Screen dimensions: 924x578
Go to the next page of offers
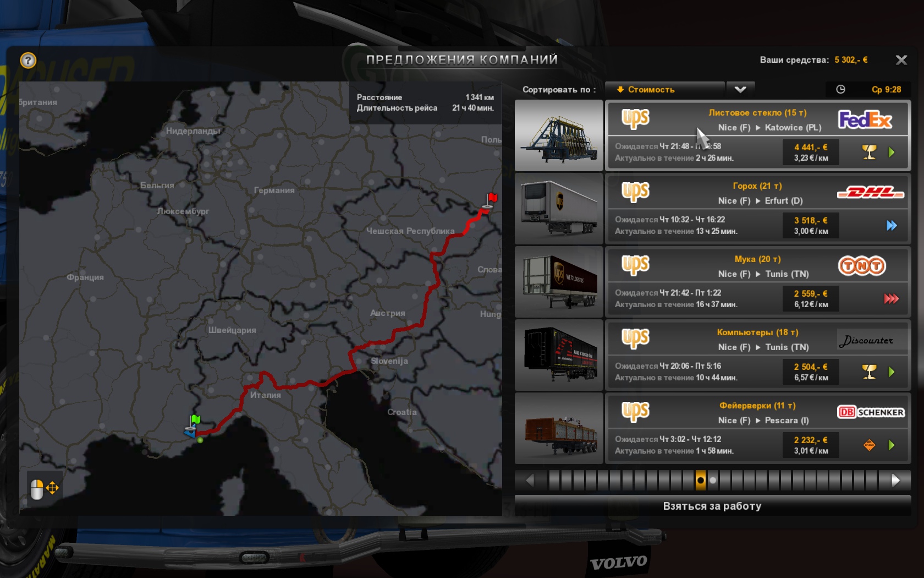tap(895, 480)
